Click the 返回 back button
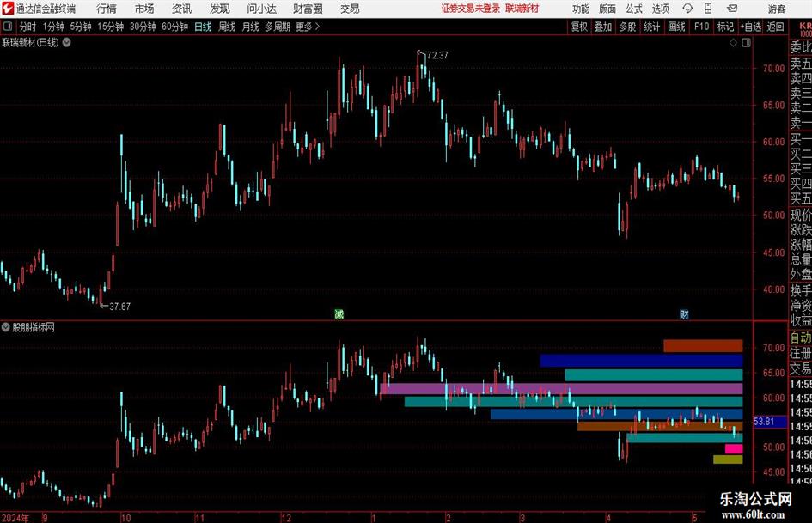Screen dimensions: 812x523 pyautogui.click(x=775, y=27)
